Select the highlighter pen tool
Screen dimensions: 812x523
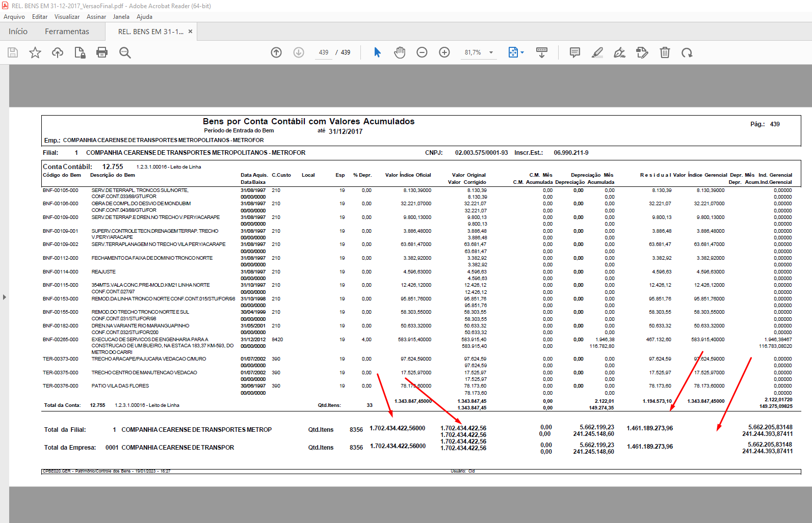coord(597,52)
